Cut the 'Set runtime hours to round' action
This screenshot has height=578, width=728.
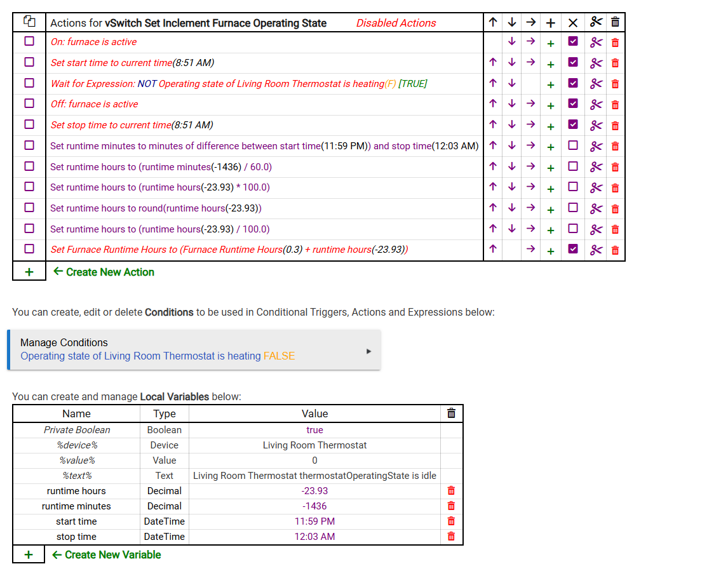point(596,208)
